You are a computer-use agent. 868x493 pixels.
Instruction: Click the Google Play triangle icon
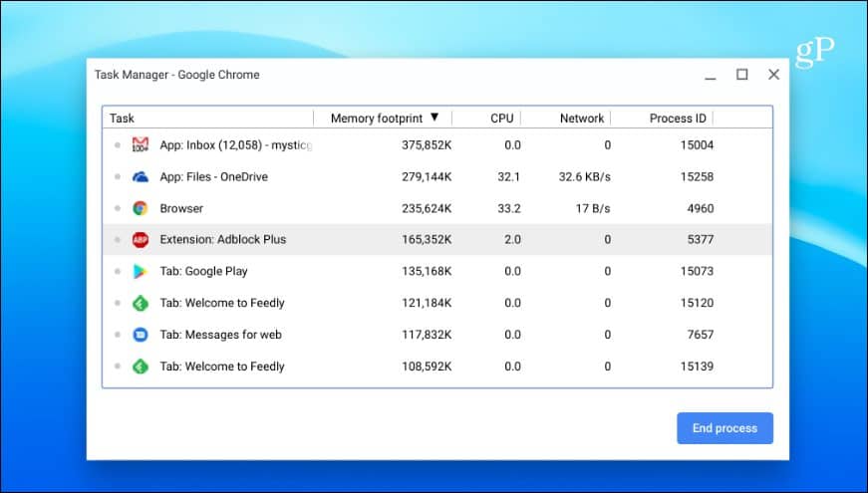(x=141, y=271)
